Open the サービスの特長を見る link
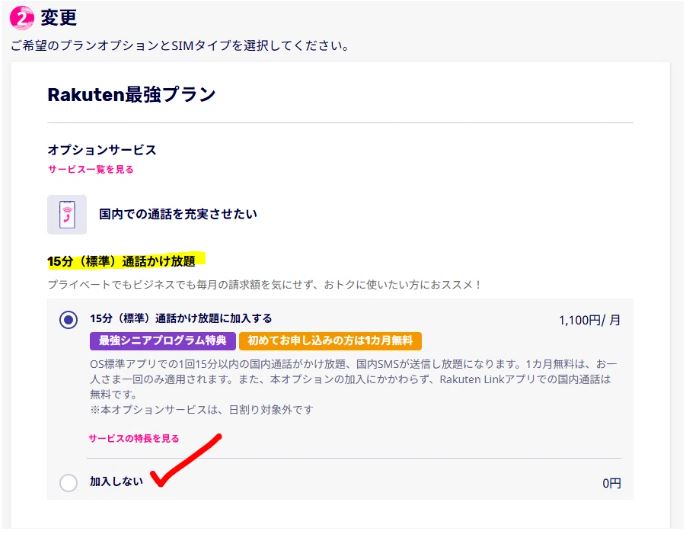Viewport: 688px width, 534px height. click(x=134, y=438)
